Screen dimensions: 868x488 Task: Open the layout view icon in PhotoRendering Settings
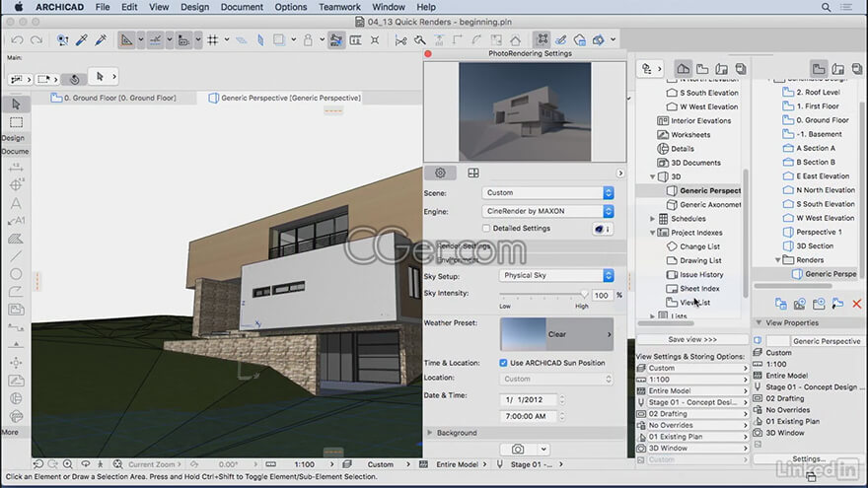tap(473, 174)
